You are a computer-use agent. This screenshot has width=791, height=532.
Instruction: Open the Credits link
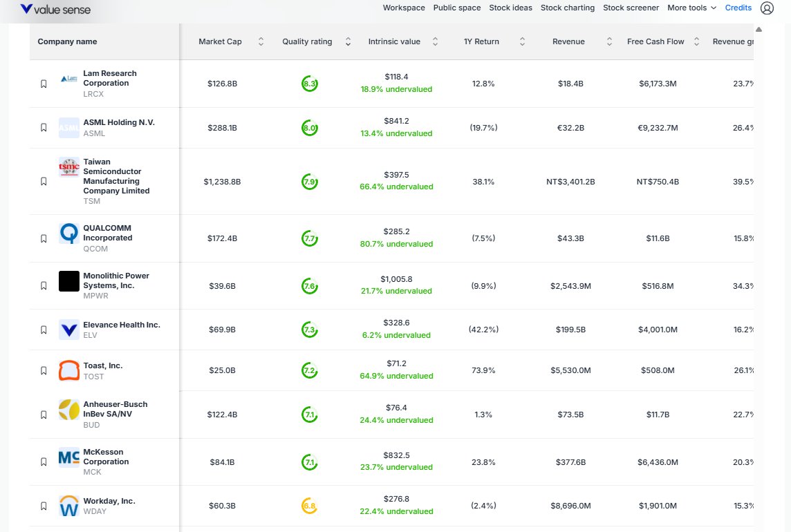tap(738, 8)
